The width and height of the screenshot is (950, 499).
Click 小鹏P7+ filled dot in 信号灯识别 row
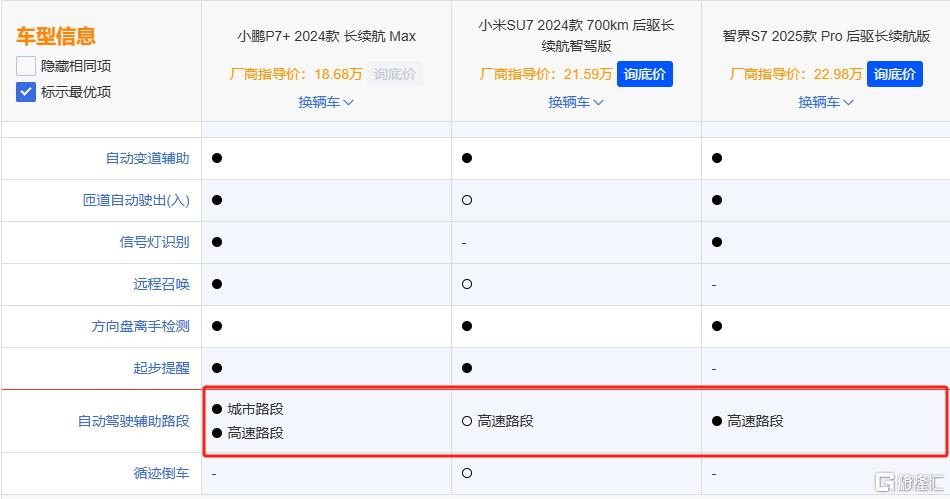[x=217, y=242]
